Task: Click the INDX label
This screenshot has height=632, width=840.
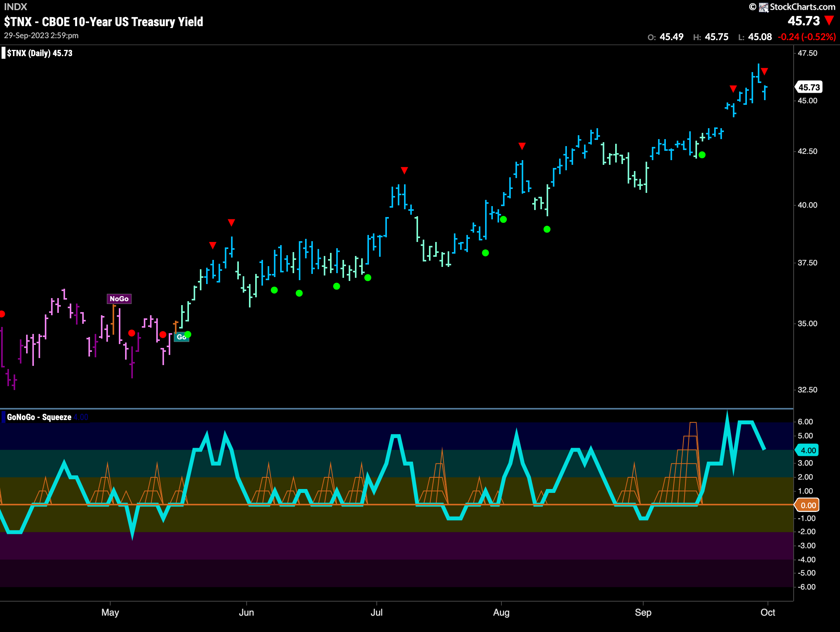Action: (16, 7)
